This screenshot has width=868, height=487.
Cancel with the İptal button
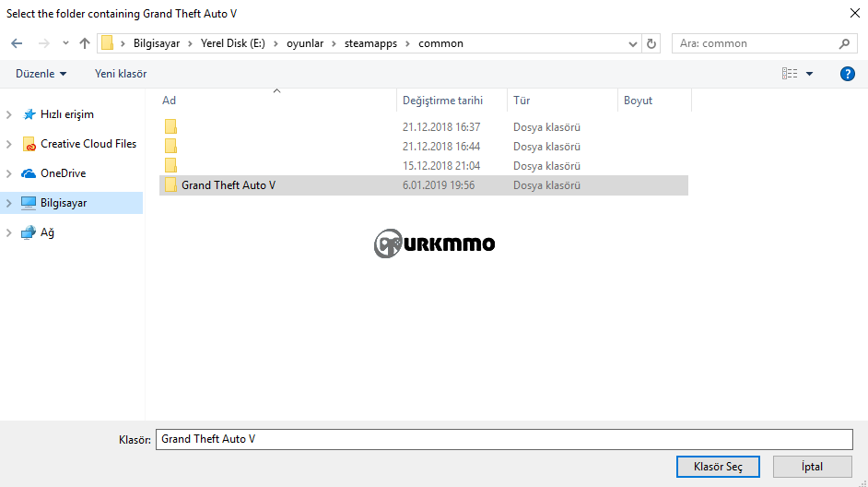tap(812, 467)
